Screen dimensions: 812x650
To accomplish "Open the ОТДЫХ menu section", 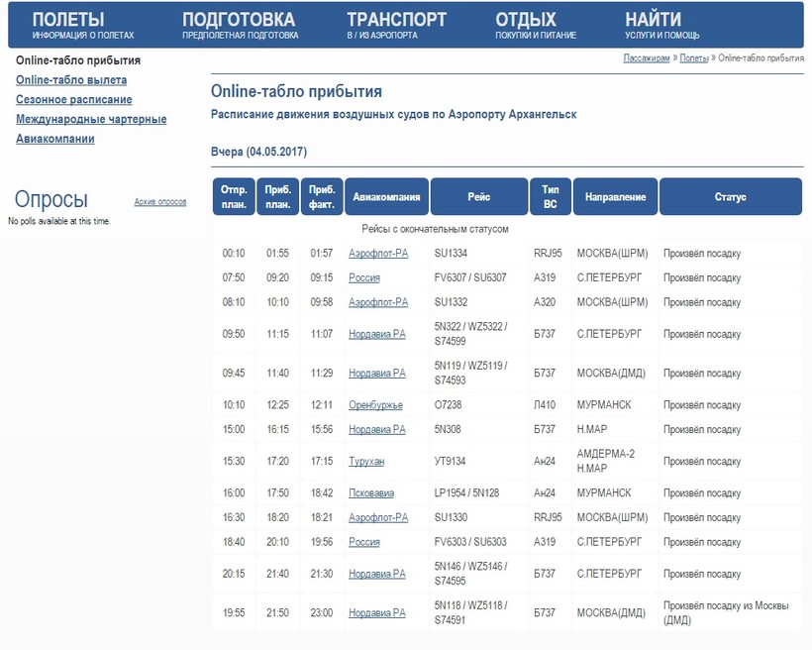I will click(x=526, y=21).
